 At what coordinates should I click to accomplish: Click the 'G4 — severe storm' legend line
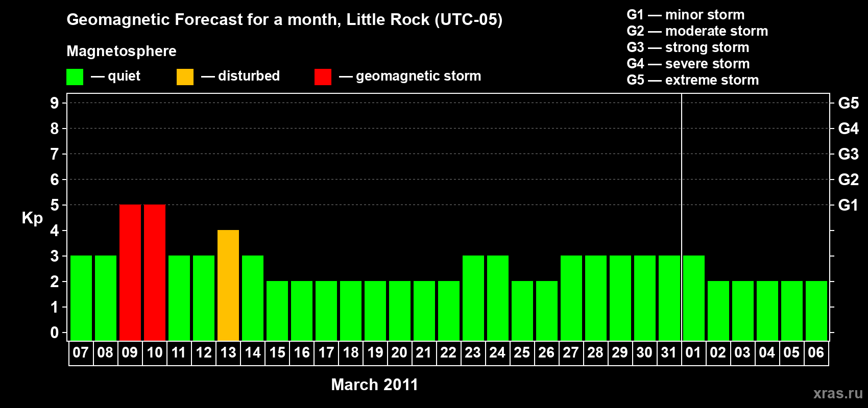click(688, 64)
